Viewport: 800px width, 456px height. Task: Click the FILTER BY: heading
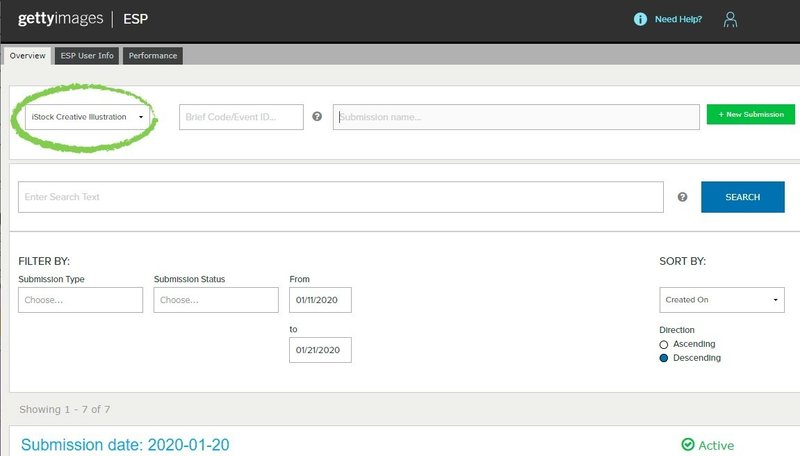[44, 261]
